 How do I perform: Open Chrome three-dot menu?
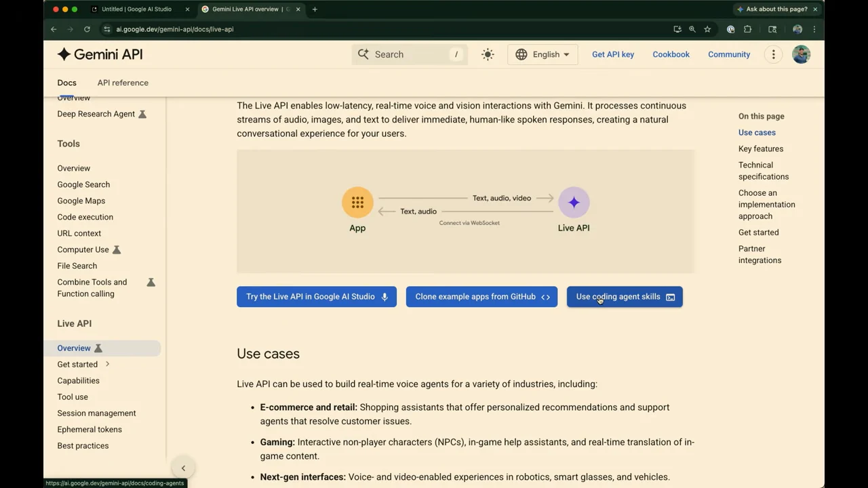(x=814, y=29)
